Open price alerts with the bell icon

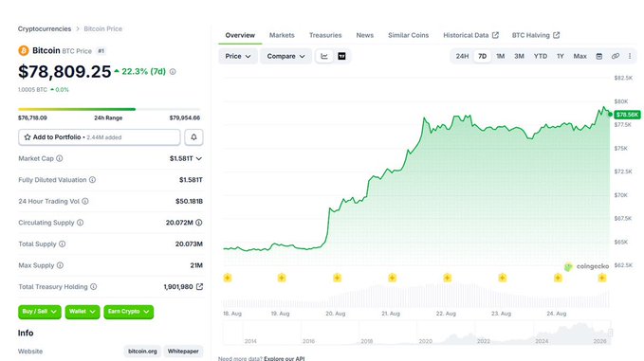193,137
